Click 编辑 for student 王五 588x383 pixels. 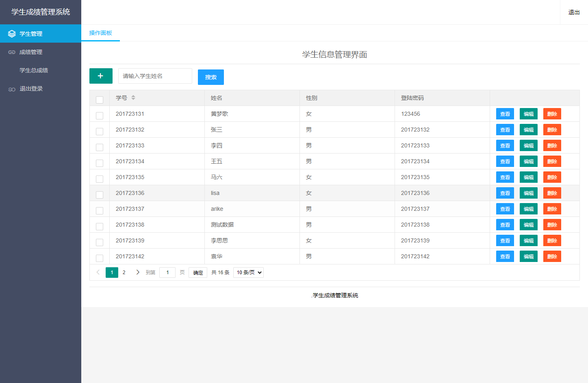point(528,161)
